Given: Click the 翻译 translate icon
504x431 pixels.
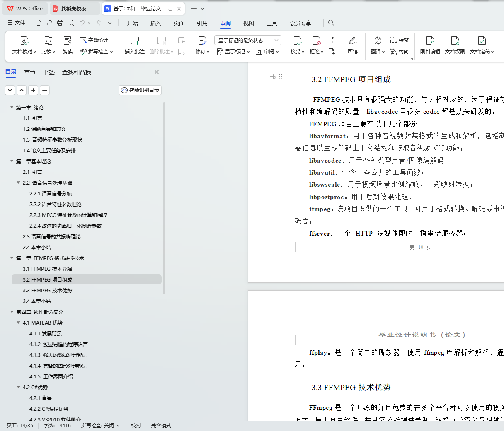Looking at the screenshot, I should coord(378,41).
